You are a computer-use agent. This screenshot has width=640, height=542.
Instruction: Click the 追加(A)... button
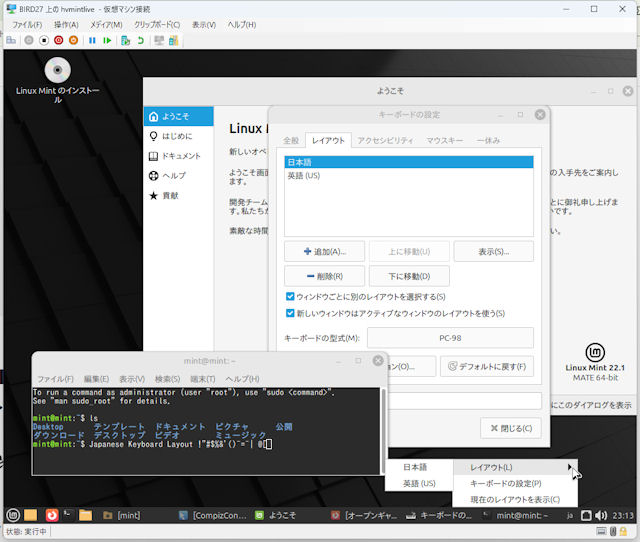pos(324,251)
